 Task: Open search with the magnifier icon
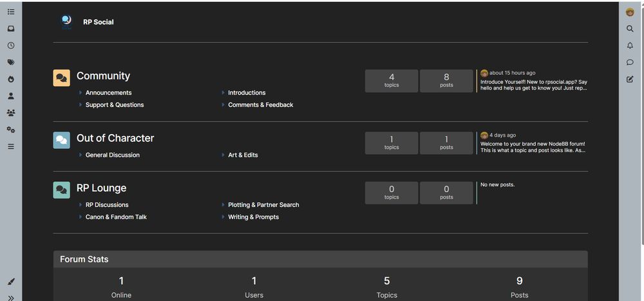click(630, 29)
